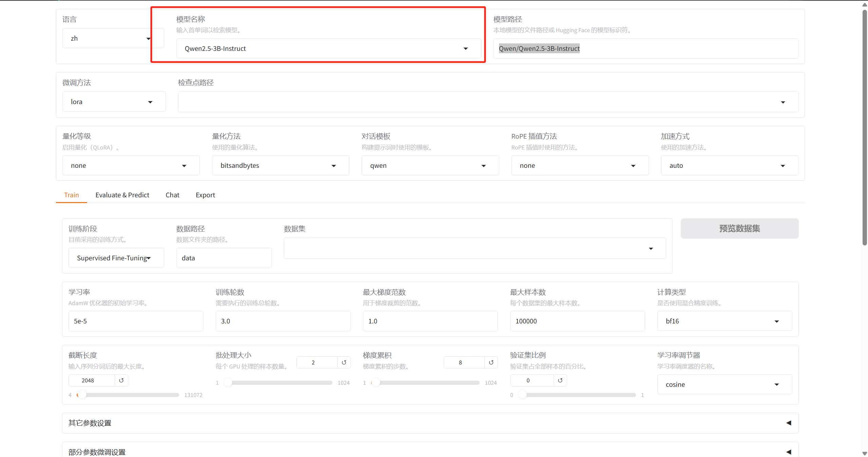Open the 对话模板 dropdown showing qwen
This screenshot has height=457, width=868.
pyautogui.click(x=430, y=165)
